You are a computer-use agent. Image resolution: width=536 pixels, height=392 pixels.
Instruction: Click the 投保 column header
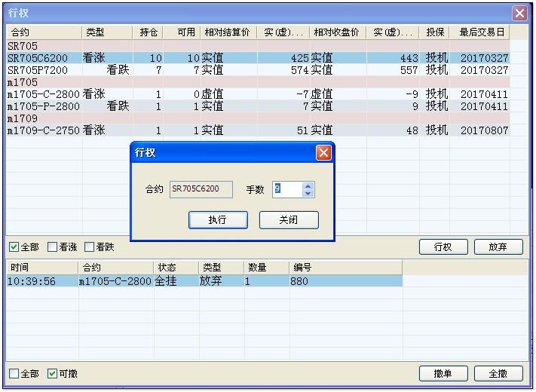click(x=434, y=32)
